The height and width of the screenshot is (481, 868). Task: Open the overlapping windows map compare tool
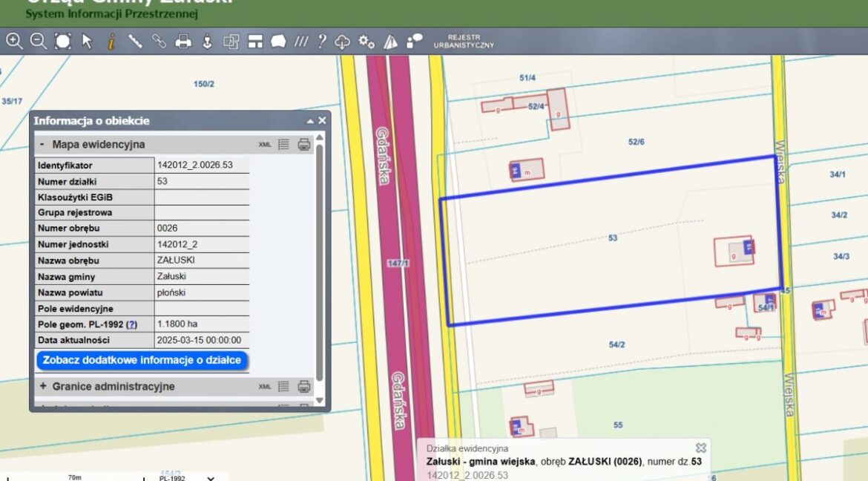[231, 42]
